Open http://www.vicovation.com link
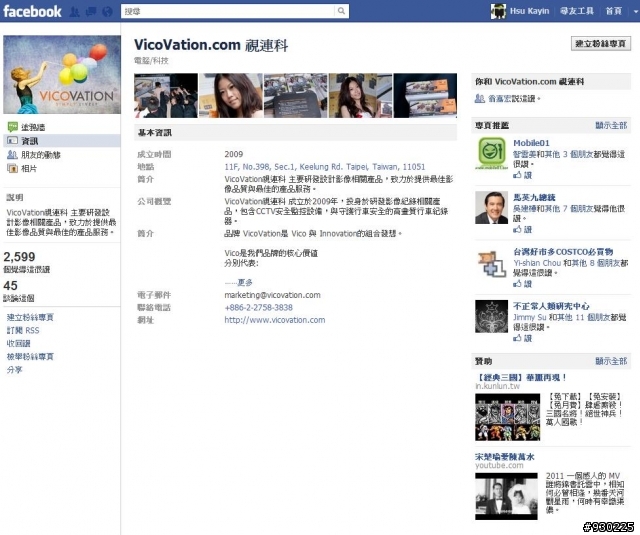640x535 pixels. 275,320
